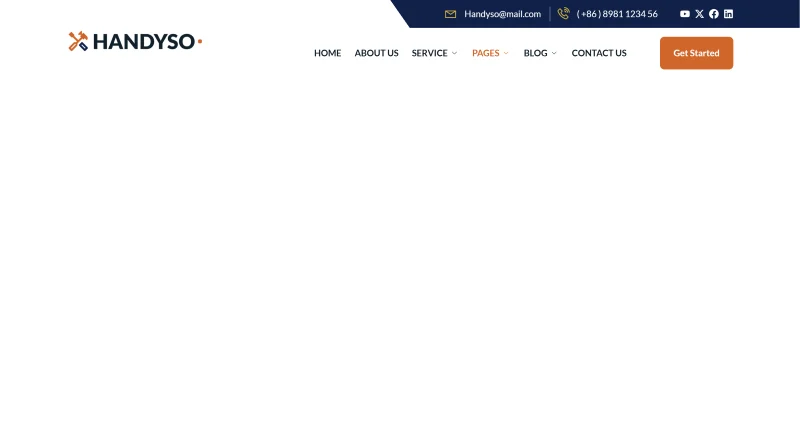Screen dimensions: 800x429
Task: Open the X (Twitter) social icon
Action: pyautogui.click(x=699, y=14)
